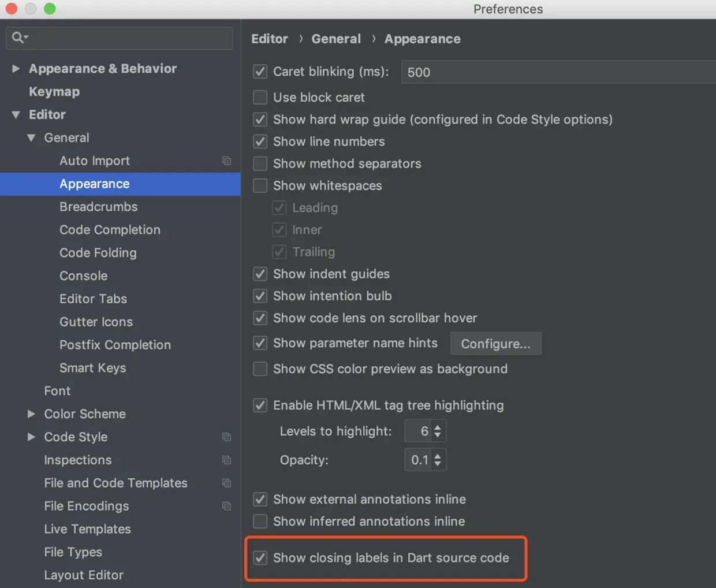The height and width of the screenshot is (588, 716).
Task: Expand the Appearance & Behavior section
Action: click(x=16, y=68)
